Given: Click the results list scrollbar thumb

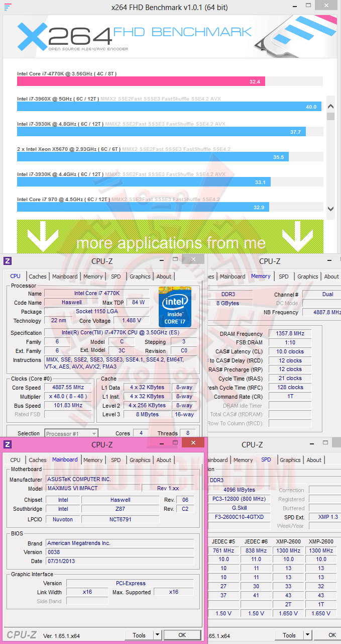Looking at the screenshot, I should pos(330,116).
